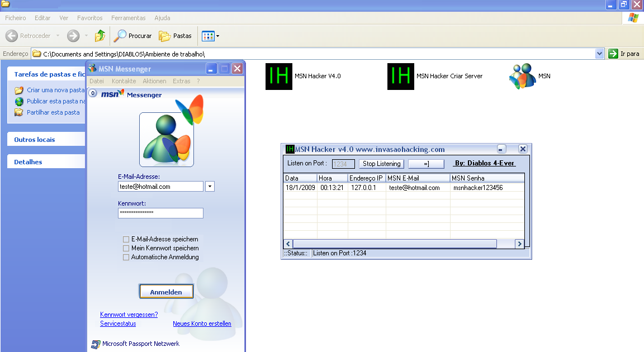Click the By: Diablos 4-Ever link

coord(485,163)
